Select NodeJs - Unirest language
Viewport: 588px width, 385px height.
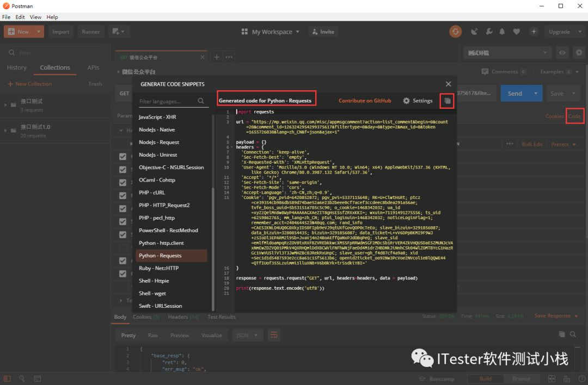pos(158,154)
